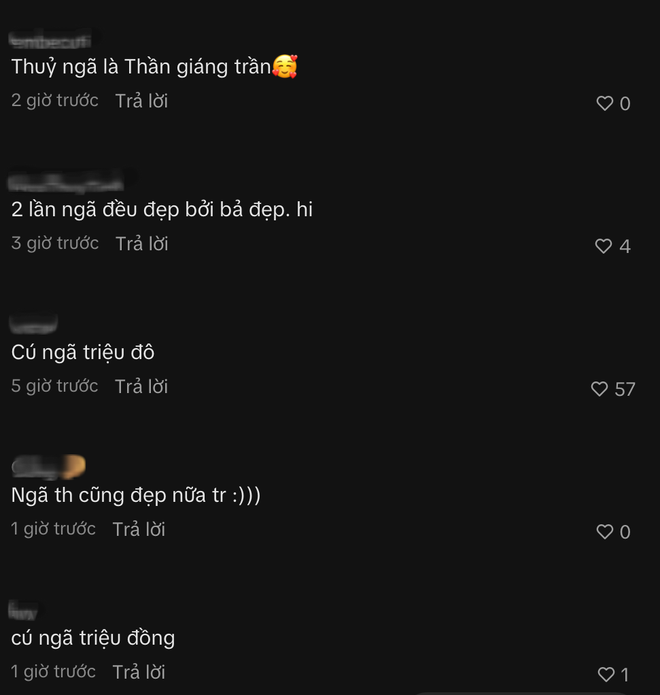This screenshot has height=695, width=660.
Task: Reply to 'Ngã th cũng đẹp nữa tr'
Action: click(x=139, y=529)
